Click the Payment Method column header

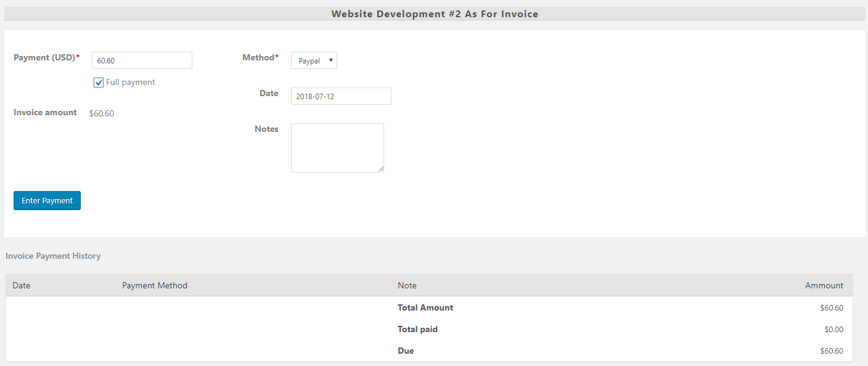[155, 285]
